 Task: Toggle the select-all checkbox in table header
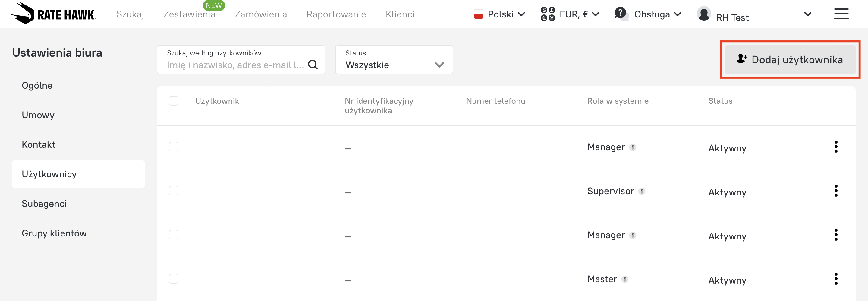(174, 101)
